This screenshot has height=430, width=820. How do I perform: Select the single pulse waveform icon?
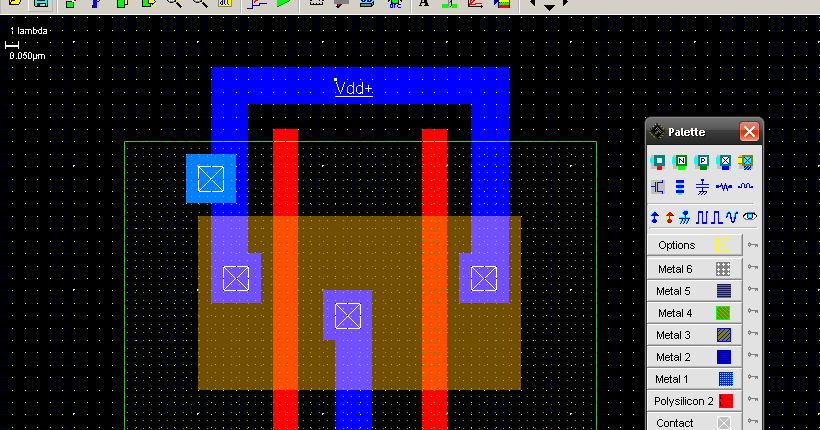pos(716,217)
